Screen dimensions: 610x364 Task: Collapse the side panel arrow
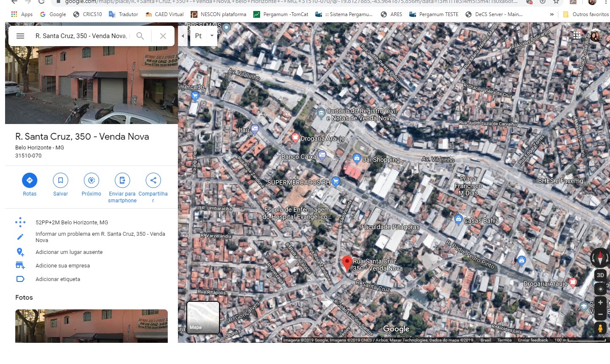183,36
